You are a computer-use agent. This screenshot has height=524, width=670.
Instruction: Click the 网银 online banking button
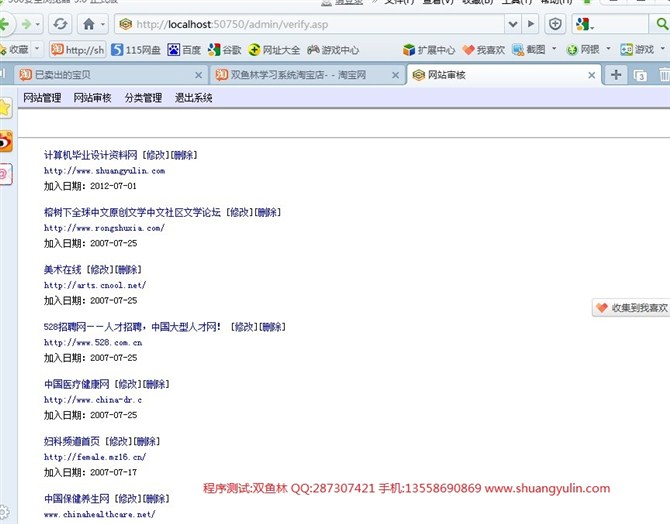coord(583,50)
